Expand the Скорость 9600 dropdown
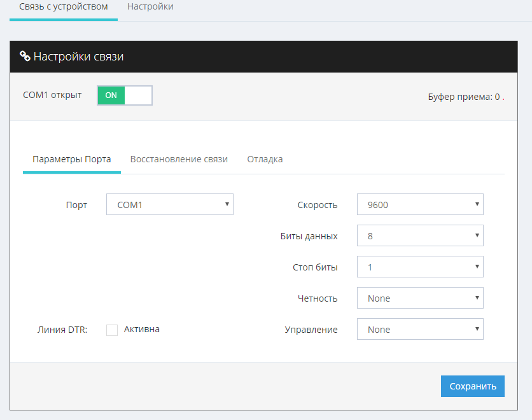 click(420, 205)
